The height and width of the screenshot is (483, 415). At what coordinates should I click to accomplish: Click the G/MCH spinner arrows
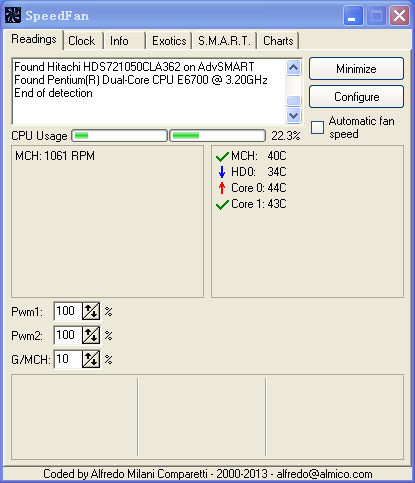click(x=91, y=359)
